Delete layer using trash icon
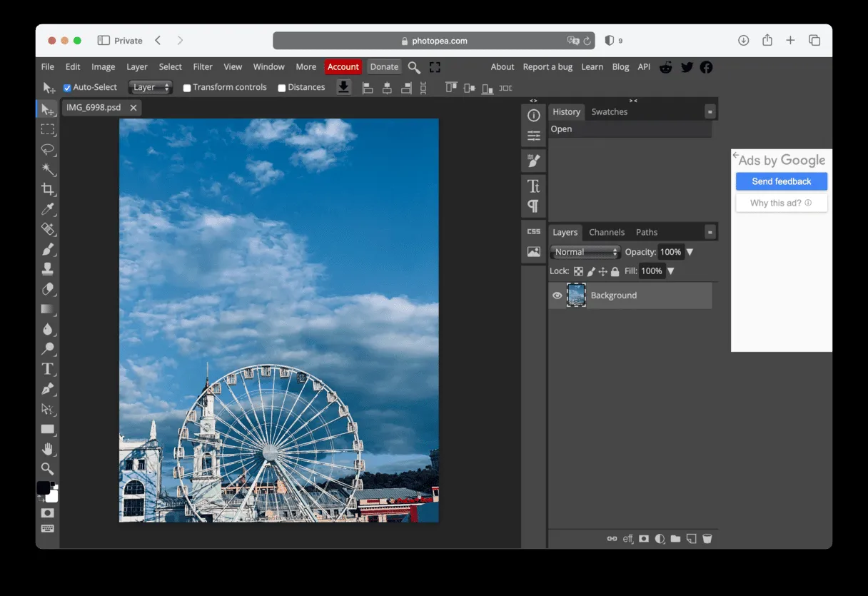Viewport: 868px width, 596px height. click(x=707, y=539)
